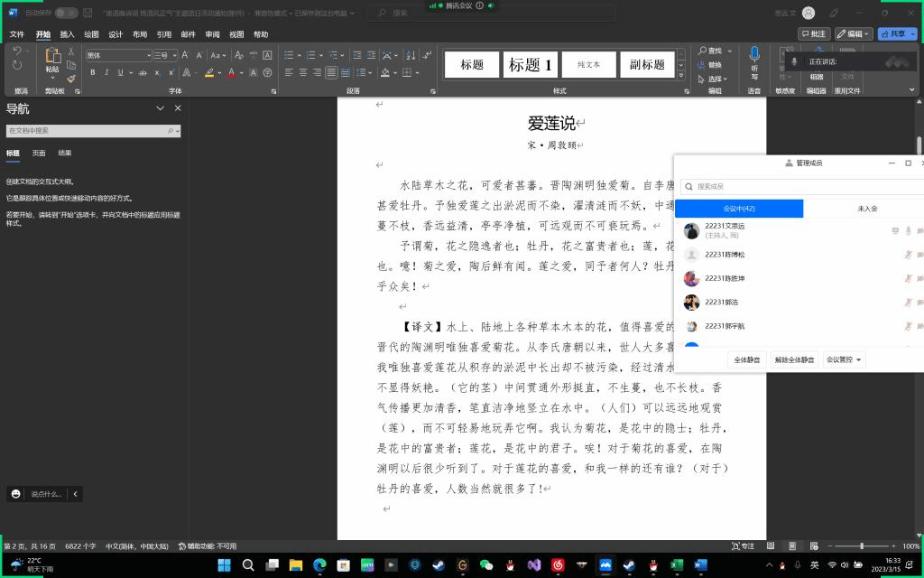Toggle the AutoSave switch
Image resolution: width=924 pixels, height=578 pixels.
(x=67, y=13)
